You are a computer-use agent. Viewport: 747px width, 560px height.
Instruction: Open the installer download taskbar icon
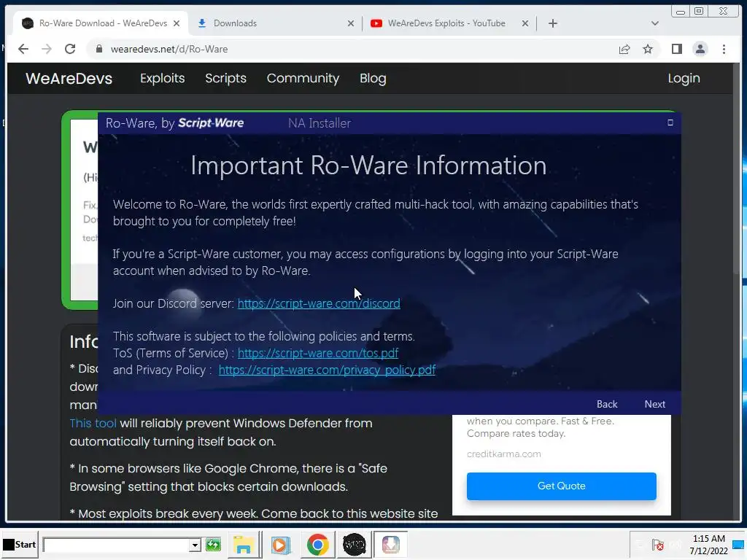(x=391, y=544)
